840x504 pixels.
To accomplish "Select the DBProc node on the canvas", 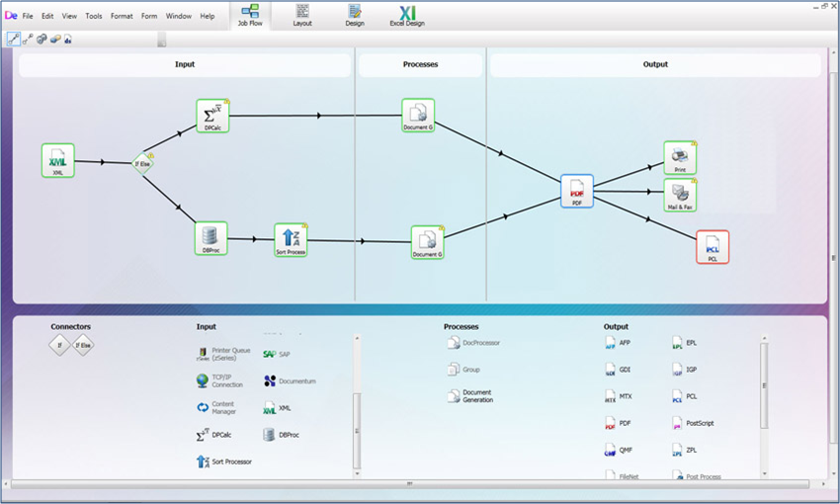I will point(211,238).
